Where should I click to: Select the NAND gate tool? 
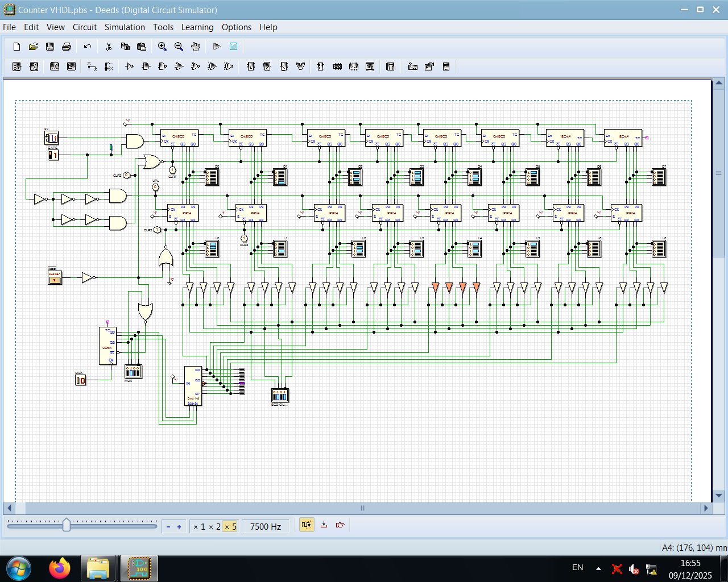[162, 66]
